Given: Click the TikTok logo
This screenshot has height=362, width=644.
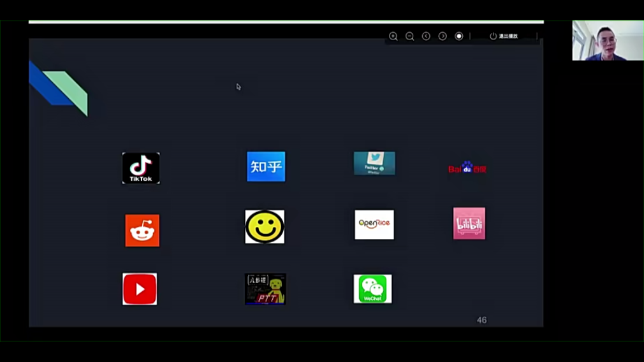Looking at the screenshot, I should pyautogui.click(x=141, y=168).
